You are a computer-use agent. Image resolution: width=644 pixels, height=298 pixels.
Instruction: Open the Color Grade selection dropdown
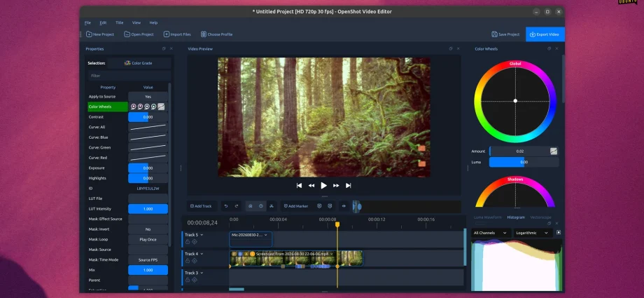[x=139, y=63]
